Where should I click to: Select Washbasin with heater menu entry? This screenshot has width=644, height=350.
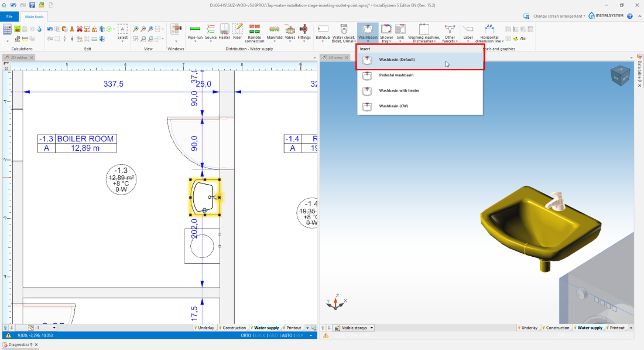coord(399,90)
